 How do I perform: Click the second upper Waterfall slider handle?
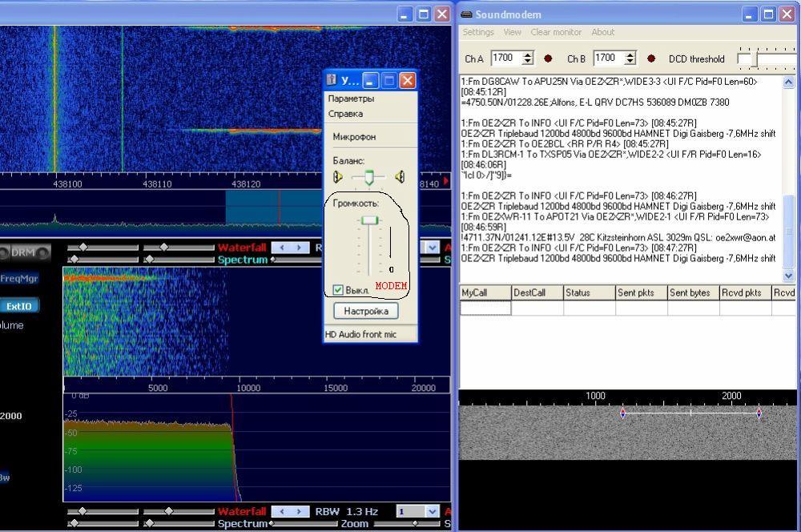164,248
